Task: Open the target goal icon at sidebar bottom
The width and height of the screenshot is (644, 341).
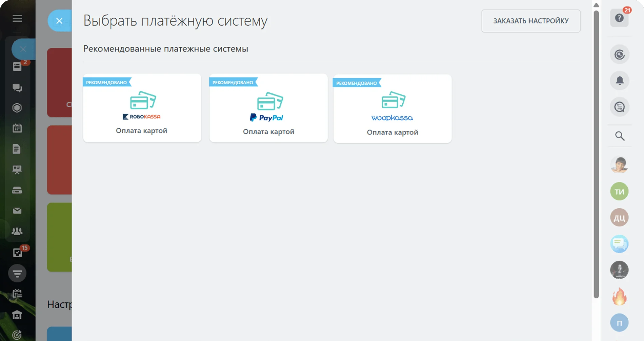Action: (17, 335)
